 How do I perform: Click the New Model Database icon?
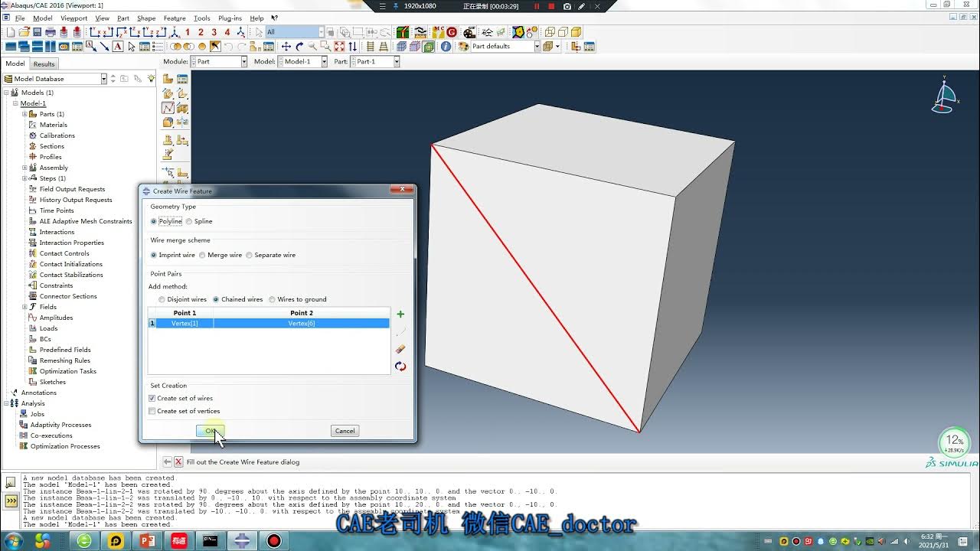coord(11,32)
